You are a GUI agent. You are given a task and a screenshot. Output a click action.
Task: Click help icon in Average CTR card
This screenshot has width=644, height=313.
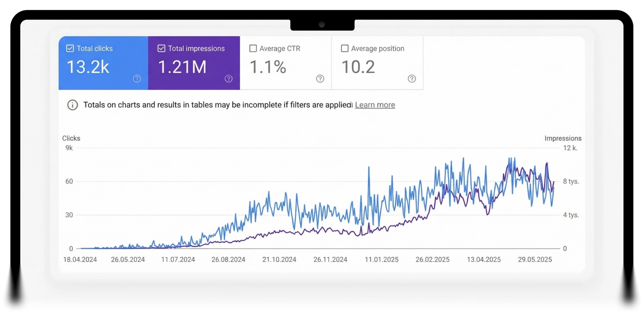[x=320, y=79]
